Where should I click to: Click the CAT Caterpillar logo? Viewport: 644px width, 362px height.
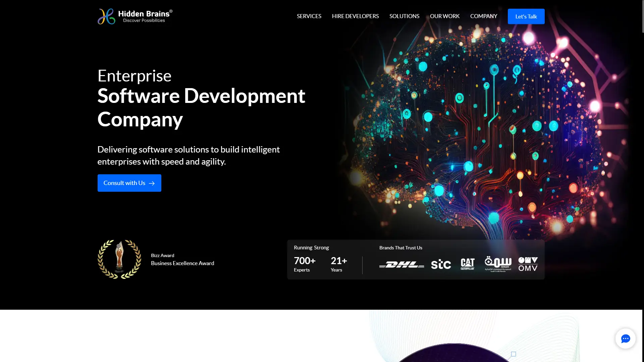point(468,264)
